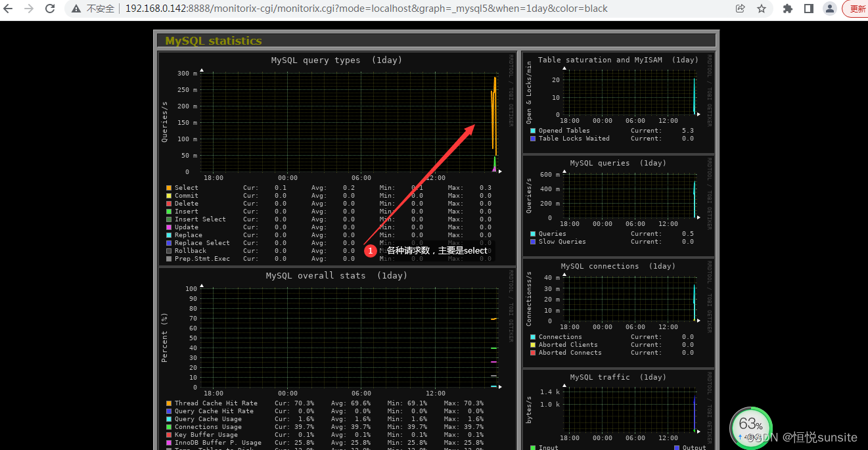Screen dimensions: 868x450
Task: Open the MySQL traffic graph
Action: [618, 410]
